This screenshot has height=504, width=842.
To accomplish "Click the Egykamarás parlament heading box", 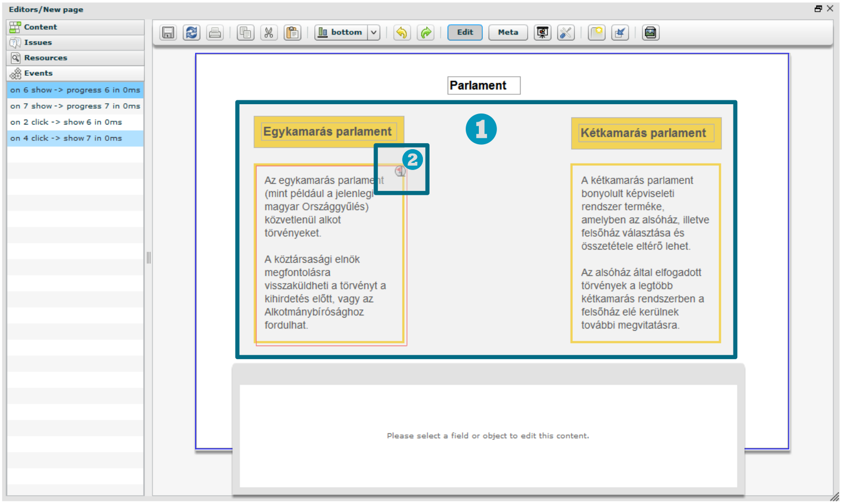I will point(328,132).
